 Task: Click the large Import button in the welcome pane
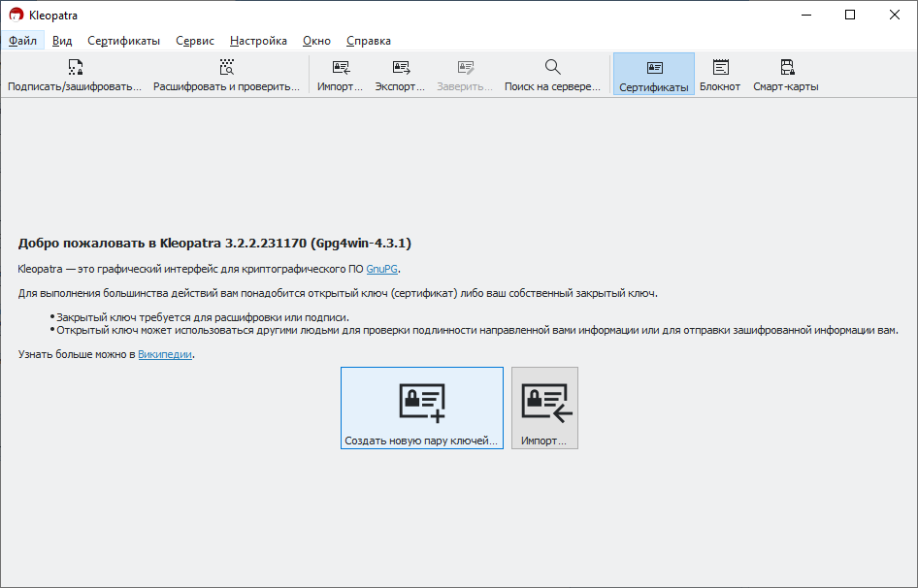click(x=544, y=408)
